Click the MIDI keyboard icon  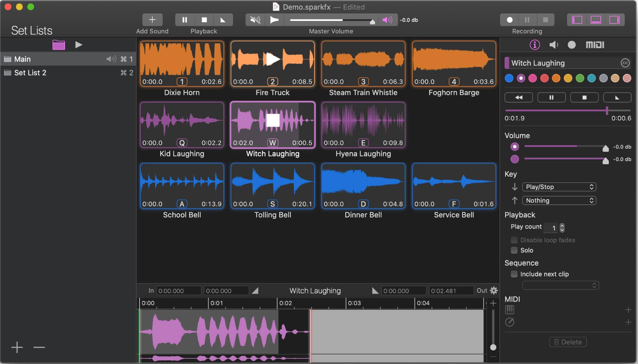[509, 310]
